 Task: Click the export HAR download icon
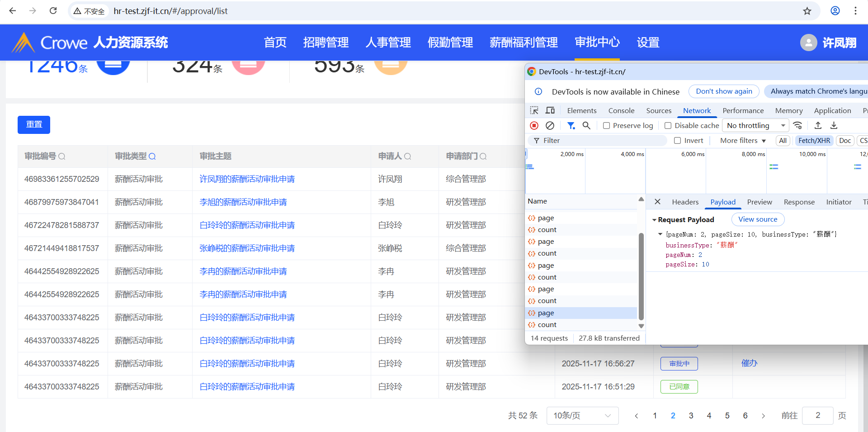click(834, 125)
